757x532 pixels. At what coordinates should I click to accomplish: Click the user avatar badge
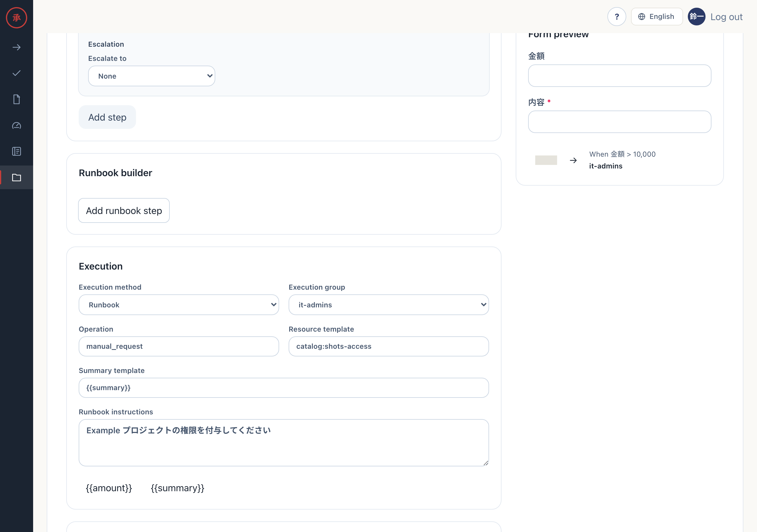[x=696, y=17]
